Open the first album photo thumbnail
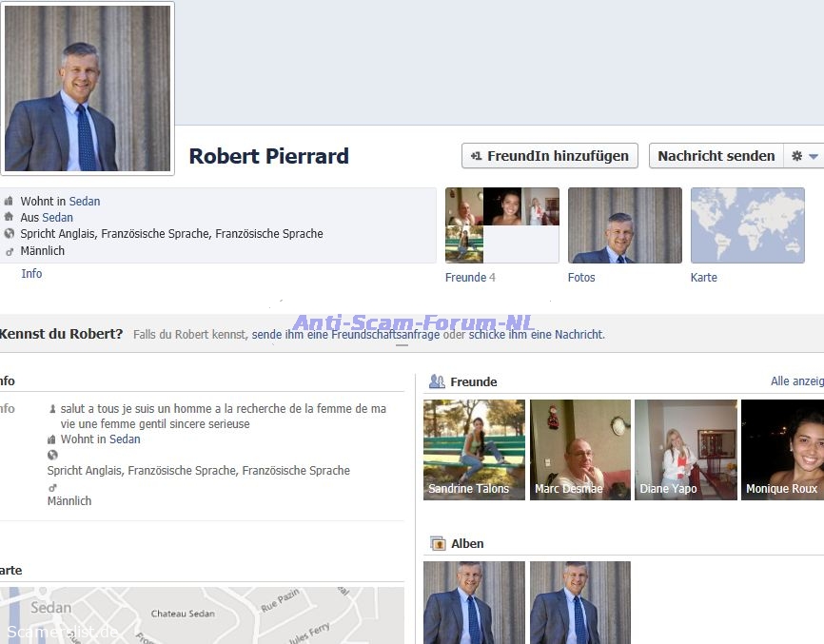 coord(474,602)
